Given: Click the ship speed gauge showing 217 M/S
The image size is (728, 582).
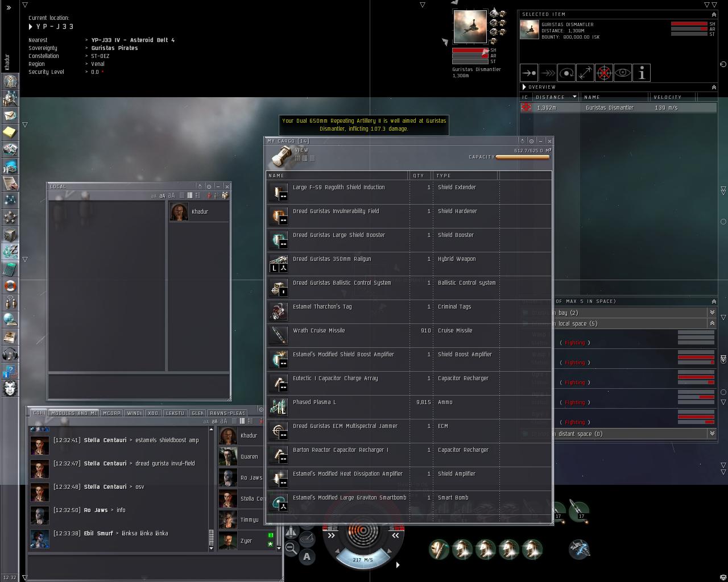Looking at the screenshot, I should [x=363, y=560].
